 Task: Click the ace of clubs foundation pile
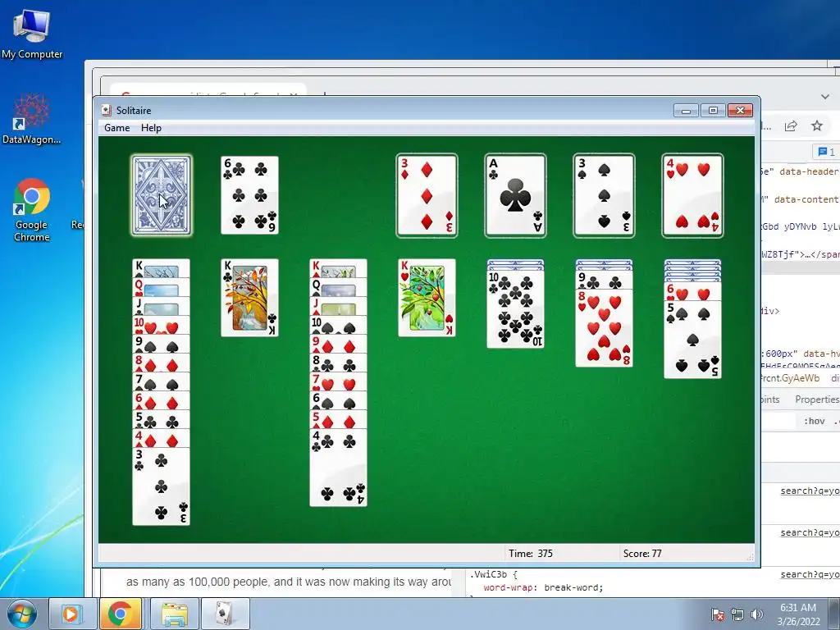pyautogui.click(x=515, y=195)
